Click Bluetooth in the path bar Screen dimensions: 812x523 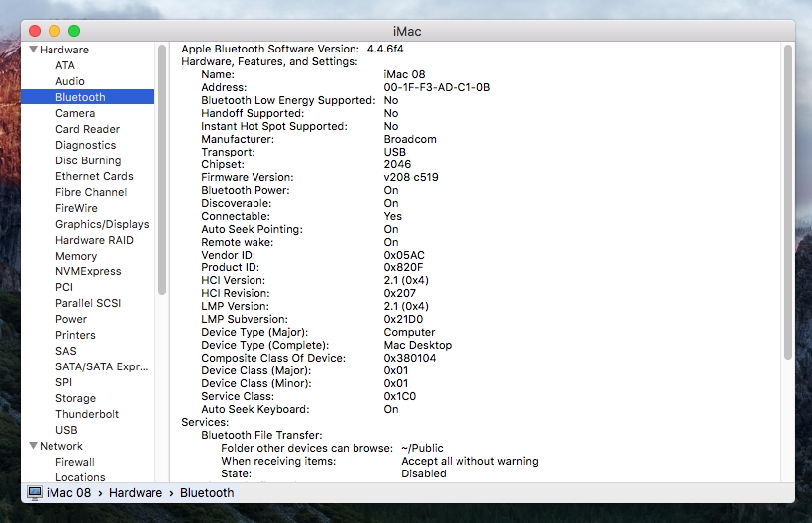coord(207,493)
